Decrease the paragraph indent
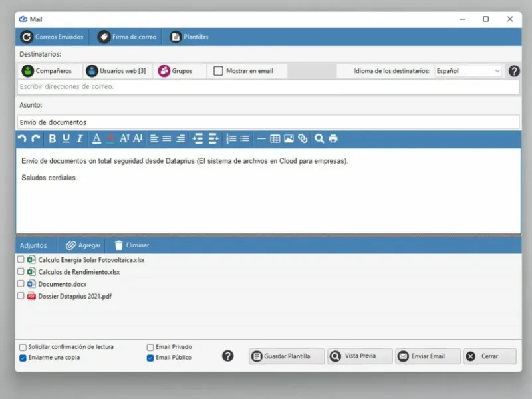532x399 pixels. pos(213,138)
